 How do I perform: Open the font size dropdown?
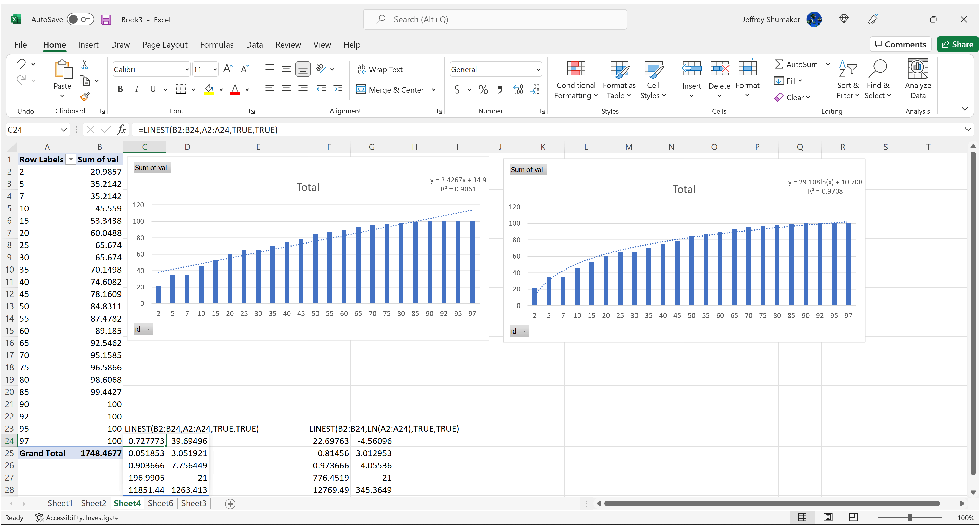click(x=215, y=69)
